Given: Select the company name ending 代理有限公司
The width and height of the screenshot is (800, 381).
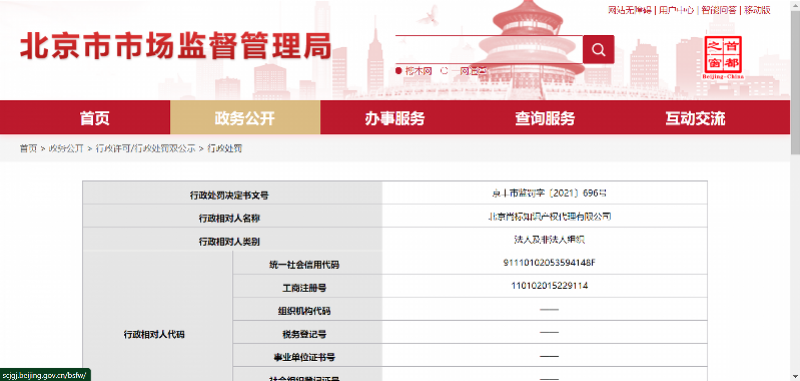Looking at the screenshot, I should pos(548,216).
